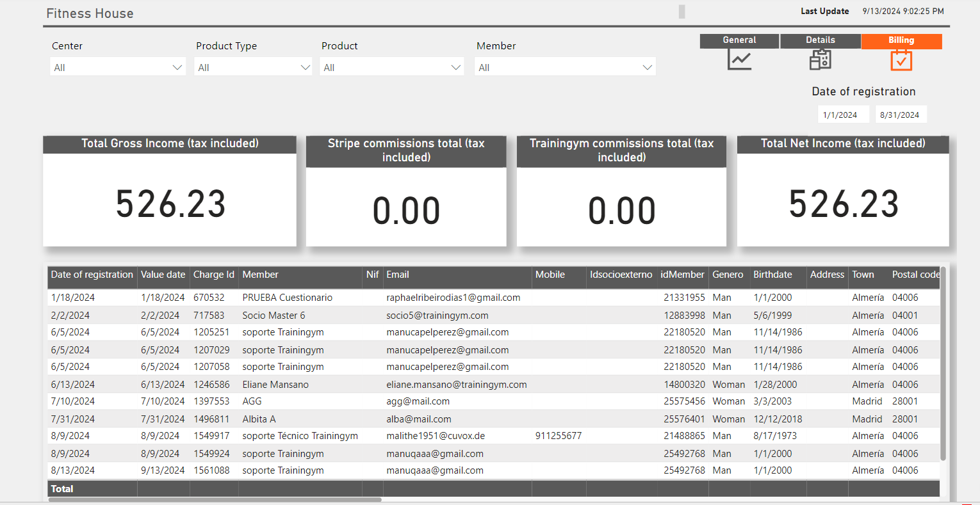Select email alba@mail.com

pos(419,419)
